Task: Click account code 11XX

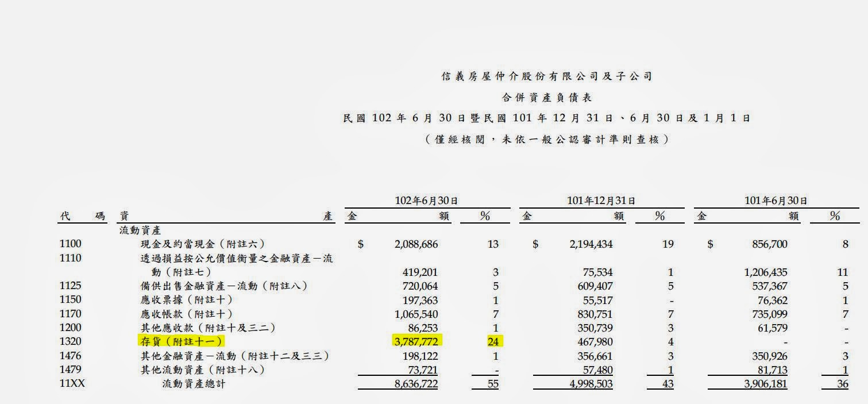Action: pos(72,383)
